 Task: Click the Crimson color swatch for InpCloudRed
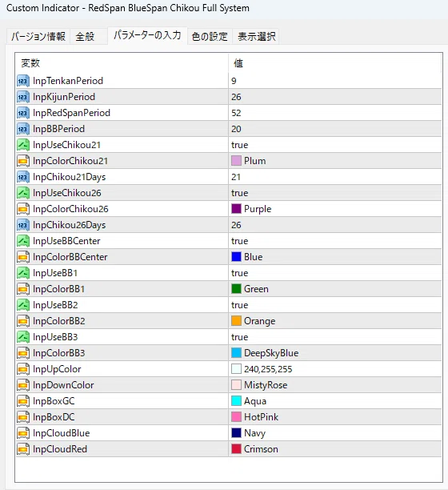236,449
